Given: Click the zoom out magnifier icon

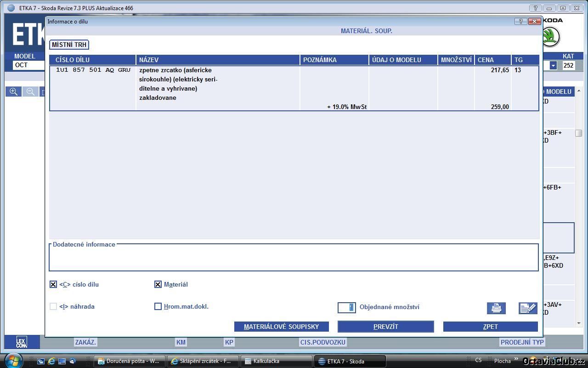Looking at the screenshot, I should point(30,92).
